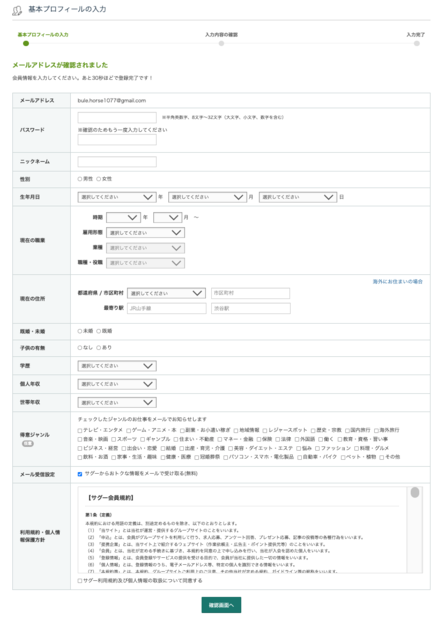The height and width of the screenshot is (628, 445).
Task: Check the 歴史・宗教 genre box
Action: point(313,431)
